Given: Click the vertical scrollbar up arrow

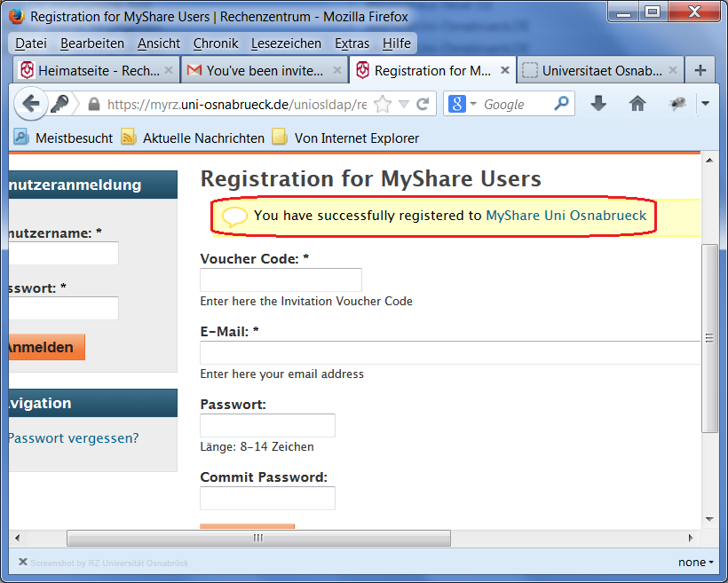Looking at the screenshot, I should click(709, 160).
